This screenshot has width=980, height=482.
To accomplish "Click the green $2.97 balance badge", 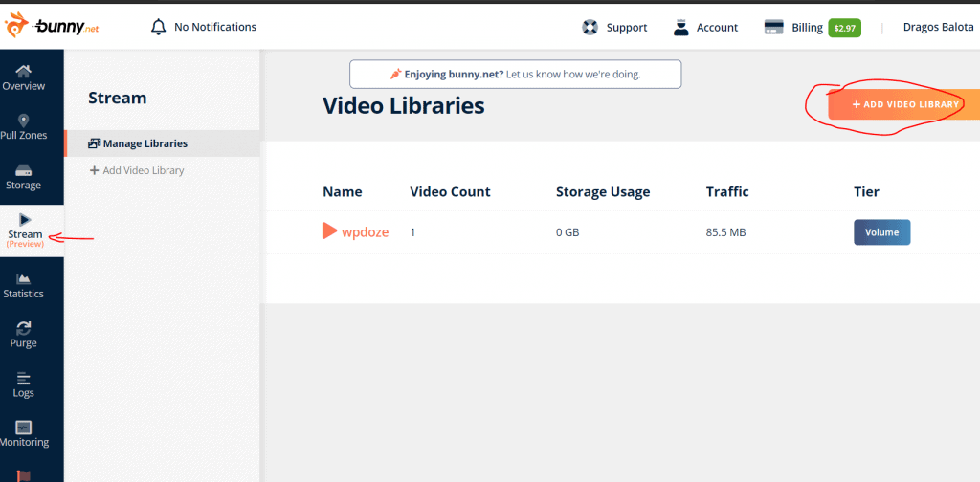I will click(x=844, y=29).
